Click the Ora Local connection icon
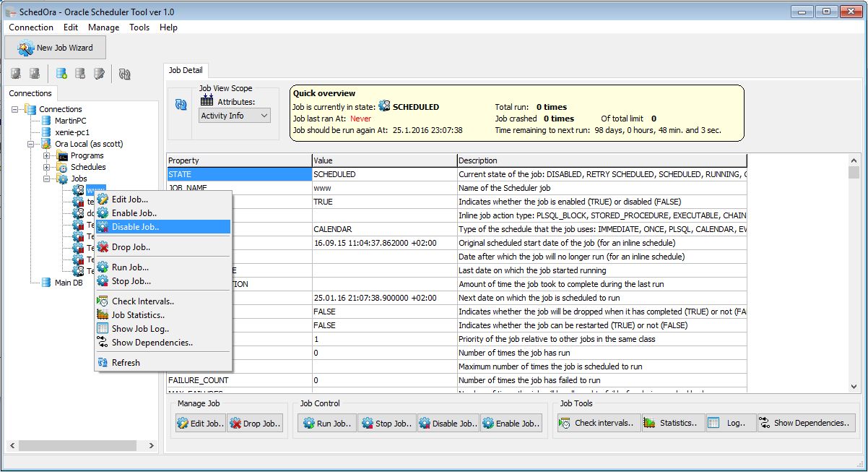868x472 pixels. point(46,144)
